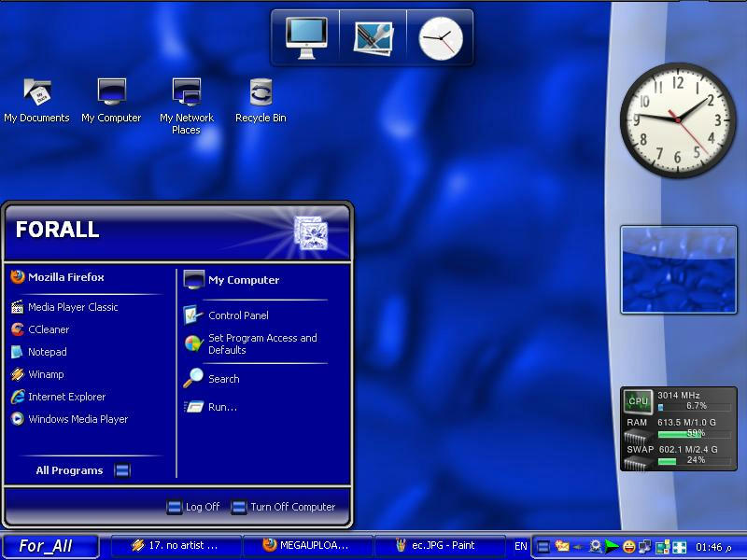Click the analog clock gadget in the sidebar
Screen dimensions: 747x560
tap(679, 120)
